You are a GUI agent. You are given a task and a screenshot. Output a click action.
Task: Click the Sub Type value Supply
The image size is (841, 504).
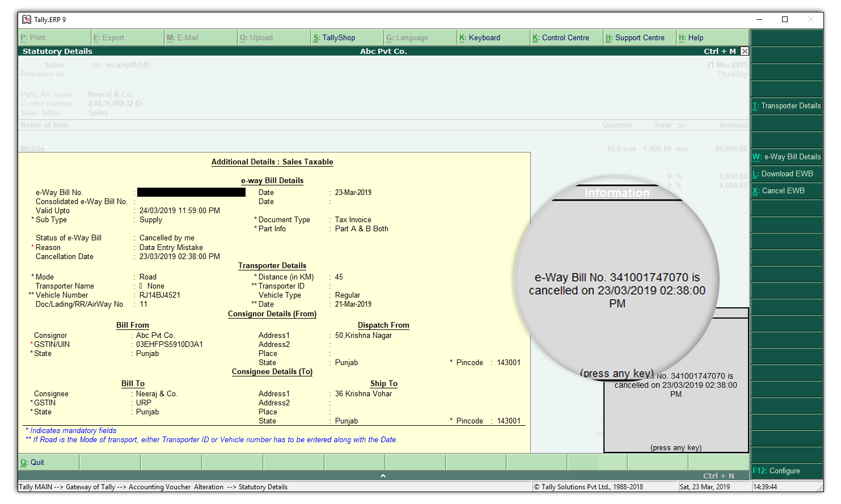pos(151,219)
